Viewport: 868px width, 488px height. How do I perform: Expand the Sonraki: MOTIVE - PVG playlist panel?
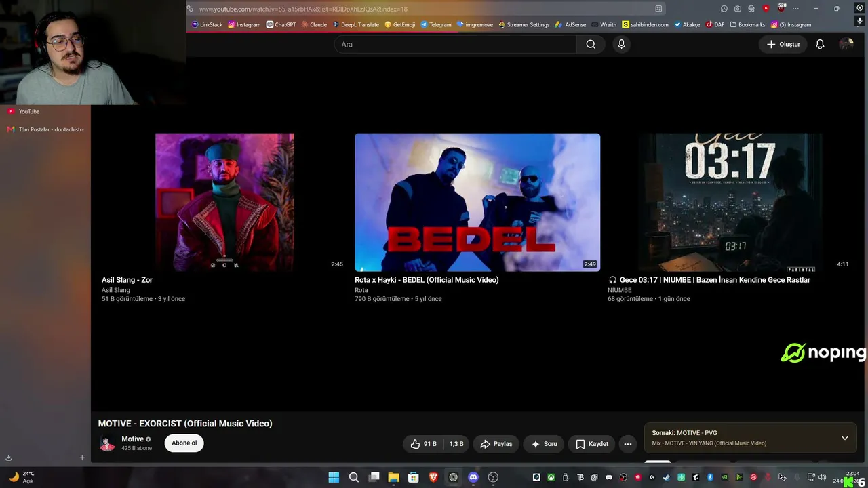[x=844, y=438]
